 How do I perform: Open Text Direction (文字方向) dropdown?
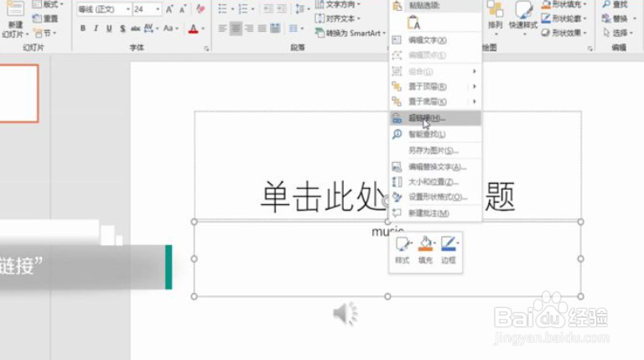(338, 4)
